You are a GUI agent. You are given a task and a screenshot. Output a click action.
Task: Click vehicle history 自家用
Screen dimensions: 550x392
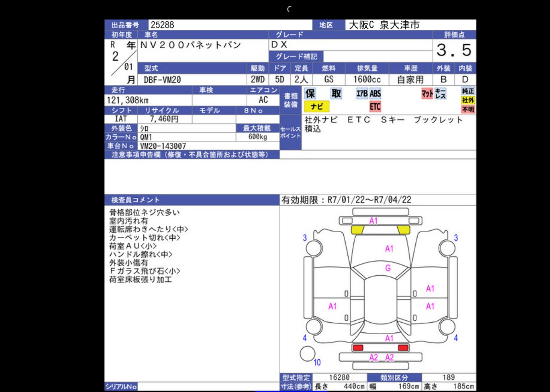pyautogui.click(x=410, y=80)
